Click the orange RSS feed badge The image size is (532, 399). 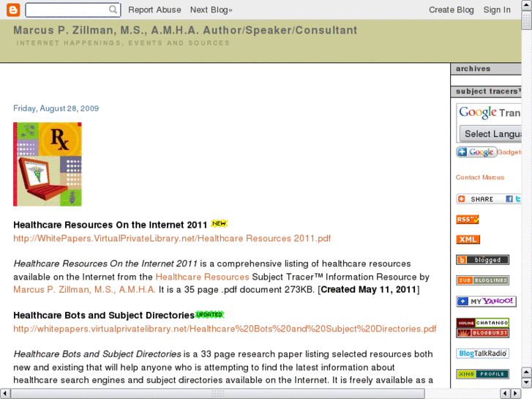pyautogui.click(x=467, y=220)
